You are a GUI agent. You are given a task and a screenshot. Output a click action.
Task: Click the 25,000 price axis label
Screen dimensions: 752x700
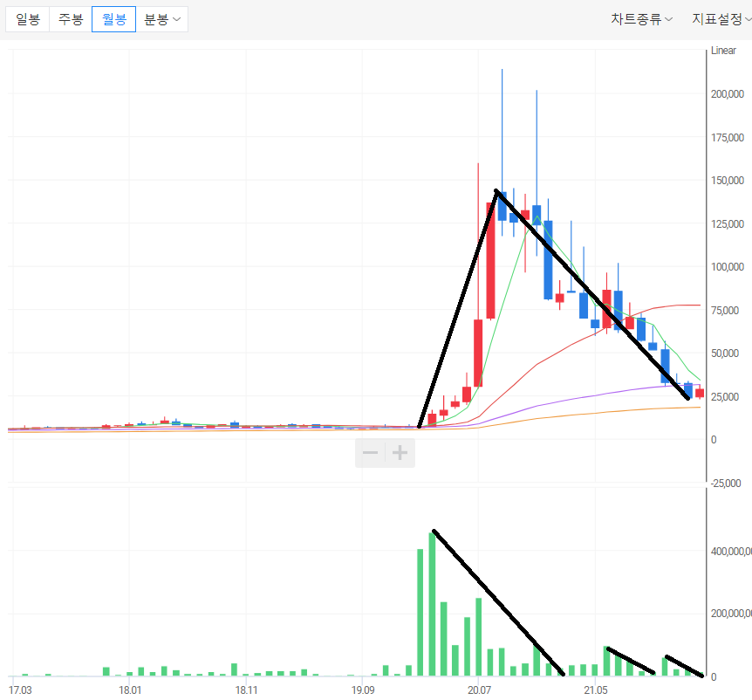(x=725, y=397)
